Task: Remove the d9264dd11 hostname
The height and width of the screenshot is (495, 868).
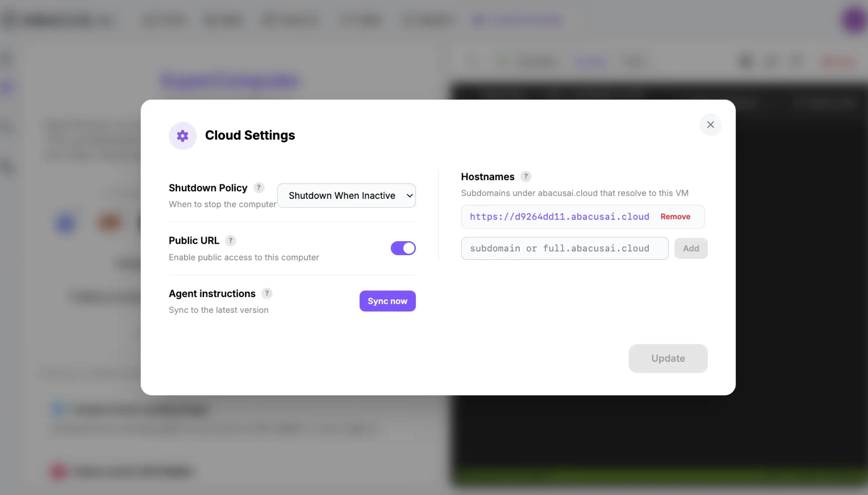Action: click(675, 216)
